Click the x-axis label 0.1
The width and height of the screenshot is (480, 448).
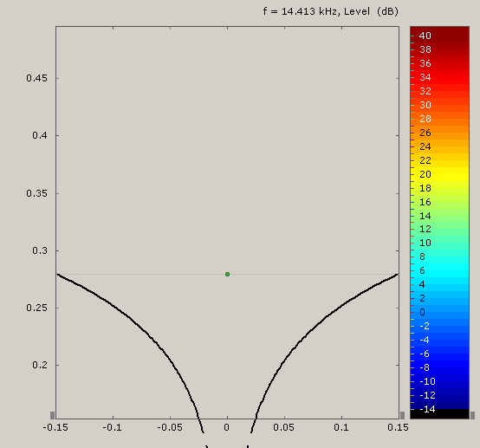[x=341, y=427]
